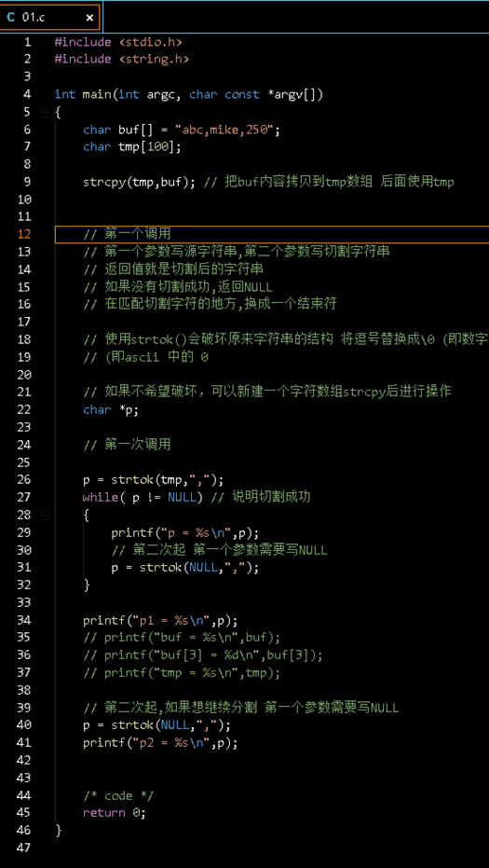Click the comment on line 39 about 继续分割
Viewport: 489px width, 868px height.
click(x=241, y=708)
